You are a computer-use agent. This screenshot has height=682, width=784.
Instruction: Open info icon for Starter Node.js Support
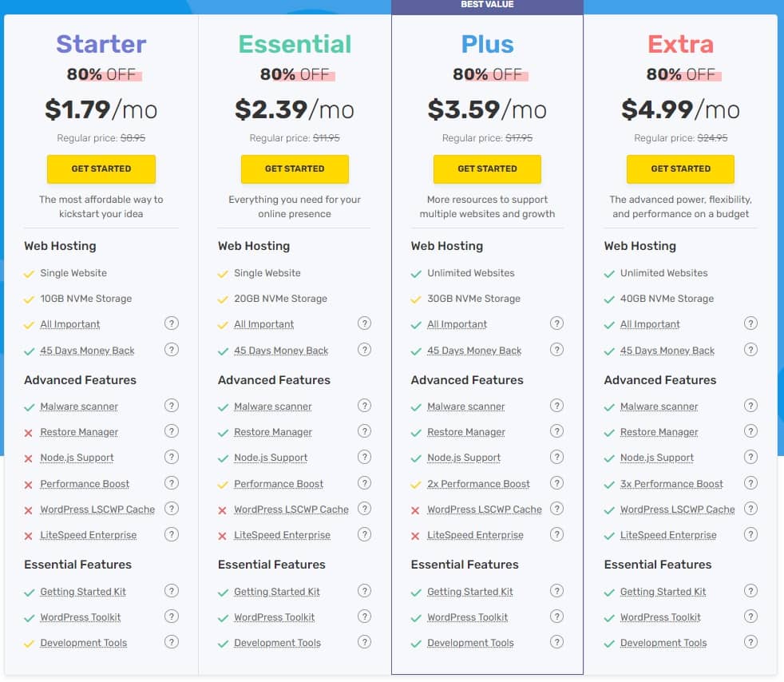pos(172,457)
